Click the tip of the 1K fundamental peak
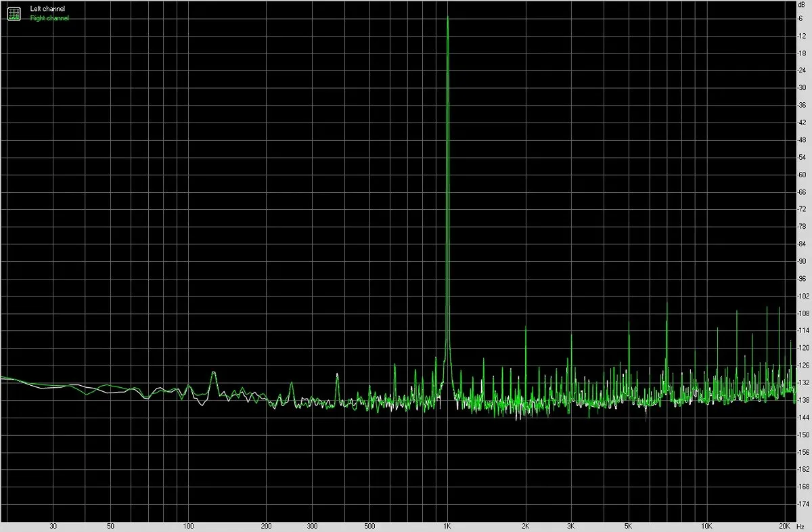 click(x=447, y=17)
